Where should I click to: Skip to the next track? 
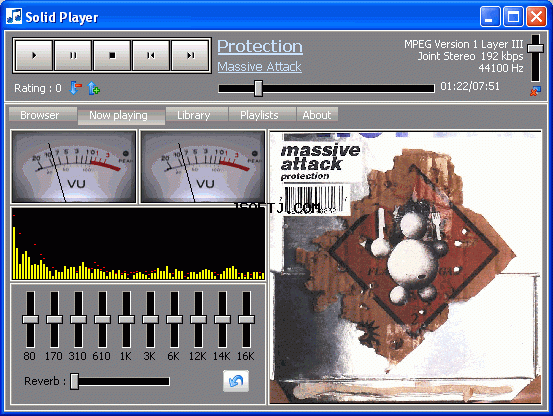pos(190,55)
